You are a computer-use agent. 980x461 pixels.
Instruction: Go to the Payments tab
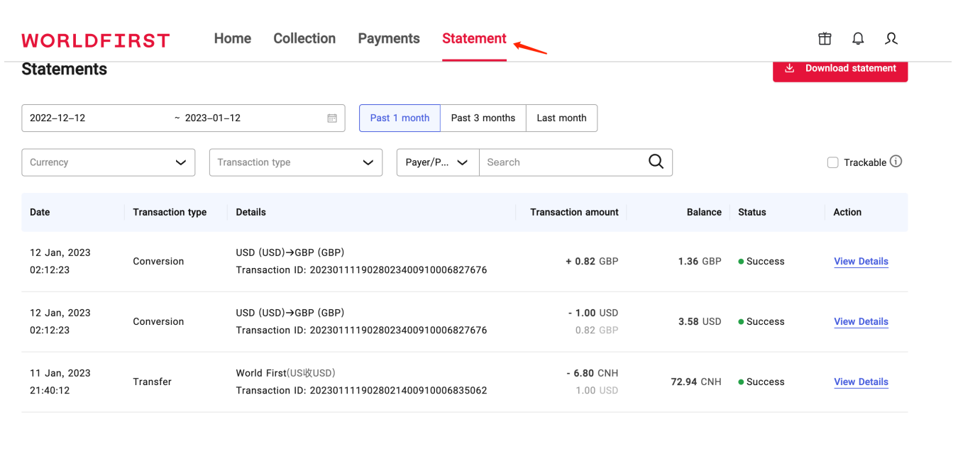point(389,39)
